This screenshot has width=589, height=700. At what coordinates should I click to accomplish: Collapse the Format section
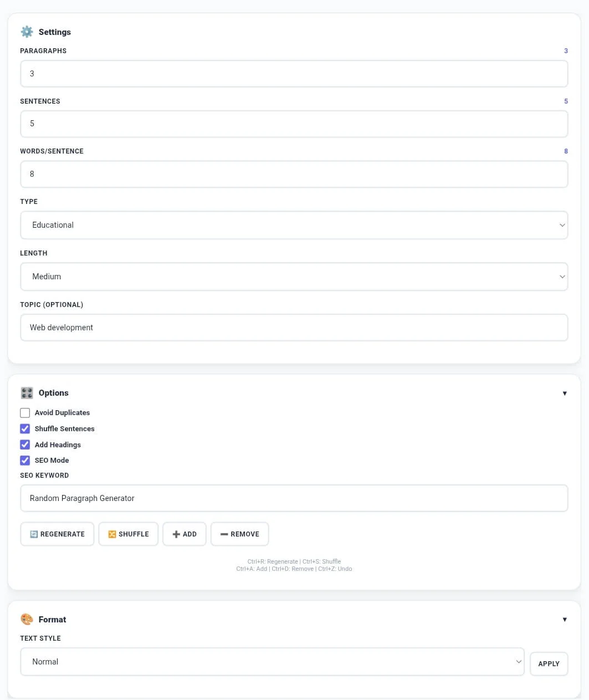tap(565, 619)
